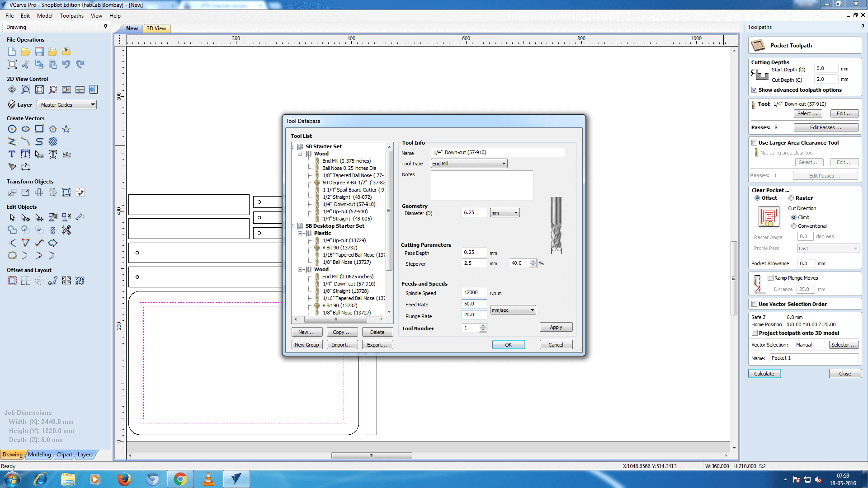Screen dimensions: 868x488
Task: Click Calculate in Pocket Toolpath panel
Action: pyautogui.click(x=764, y=374)
